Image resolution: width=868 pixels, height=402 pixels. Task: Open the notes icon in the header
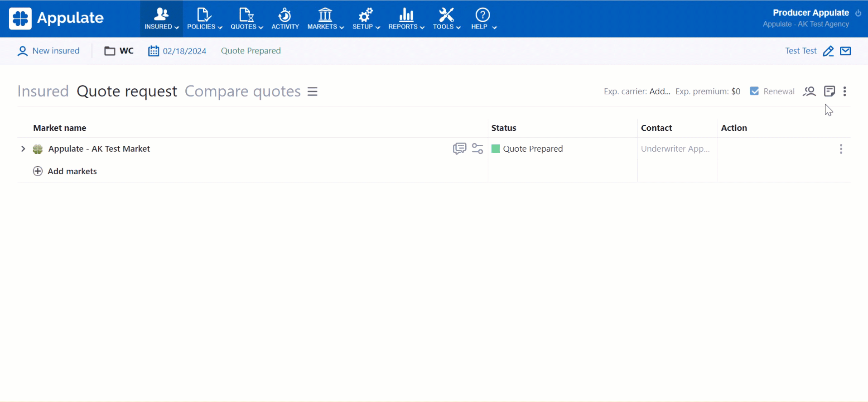pos(829,91)
